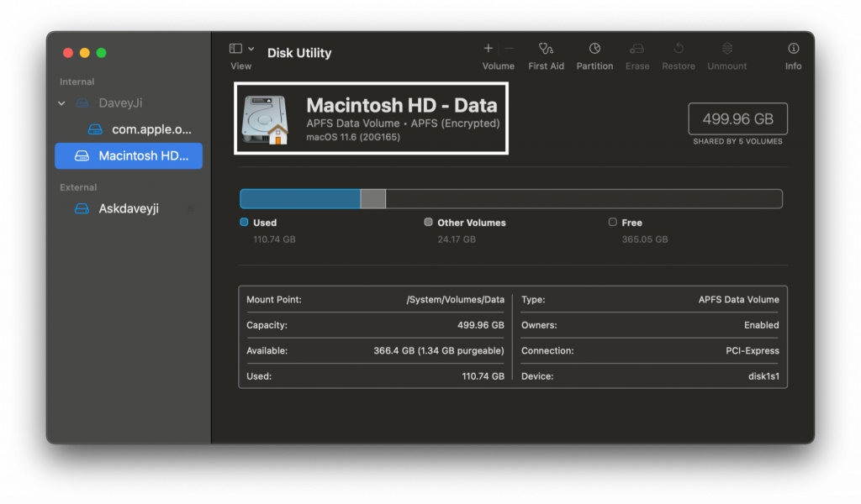This screenshot has width=861, height=504.
Task: Click the gray Other Volumes bar segment
Action: tap(372, 198)
